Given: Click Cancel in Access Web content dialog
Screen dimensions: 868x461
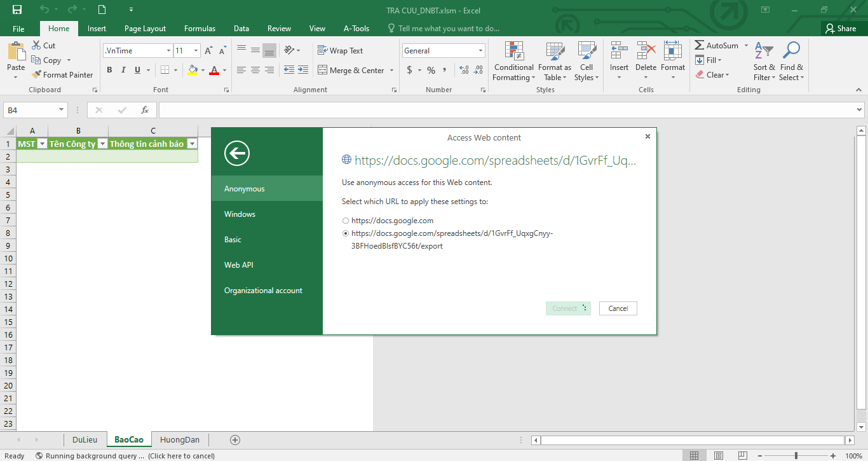Looking at the screenshot, I should [x=618, y=308].
